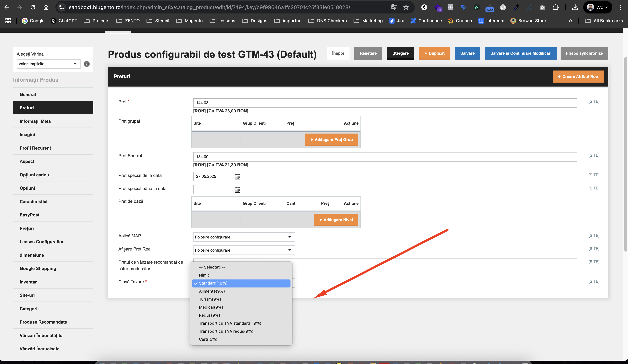This screenshot has height=364, width=628.
Task: Focus the Preț Special input field
Action: pos(385,157)
